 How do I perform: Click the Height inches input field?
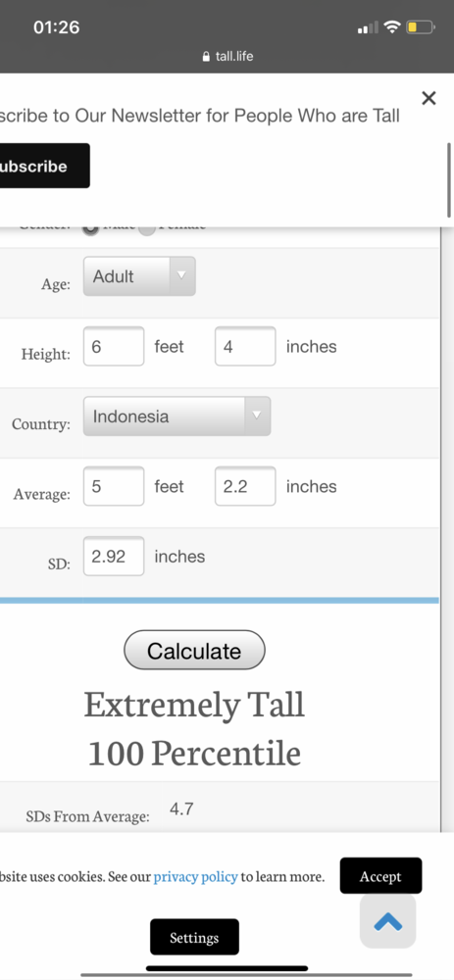(x=245, y=346)
